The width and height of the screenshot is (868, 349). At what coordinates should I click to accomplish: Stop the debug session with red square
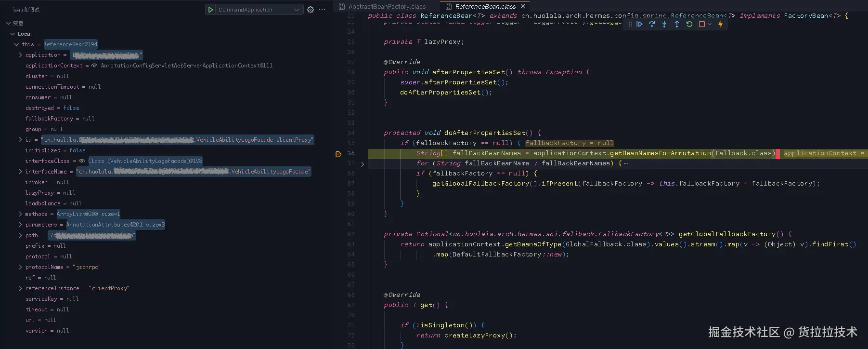click(701, 24)
